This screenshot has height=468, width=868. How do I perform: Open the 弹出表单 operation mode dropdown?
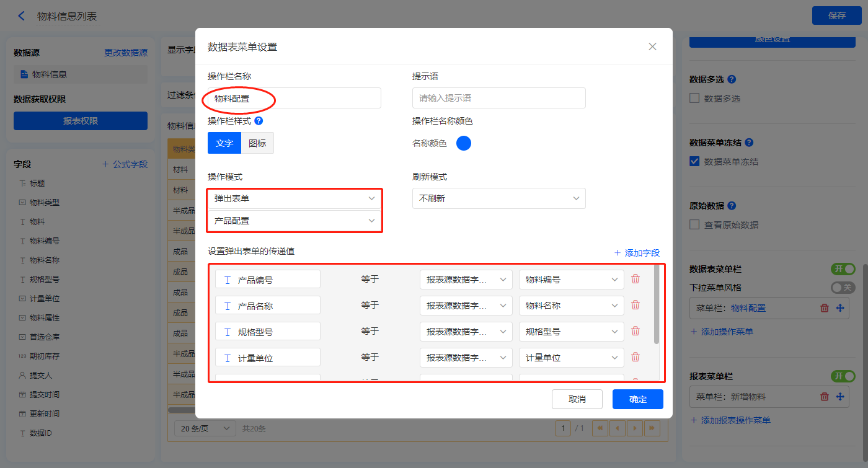pyautogui.click(x=294, y=198)
